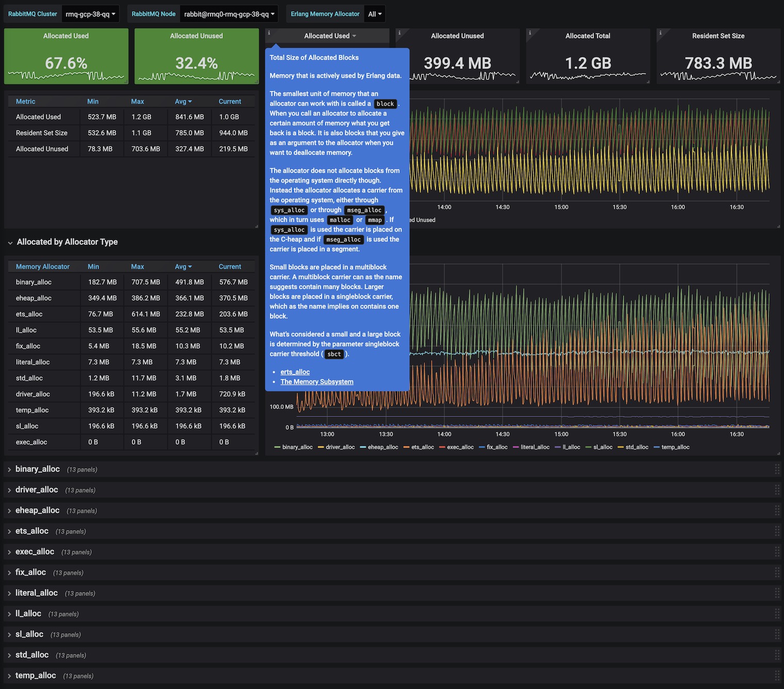Open the RabbitMQ Cluster dropdown

pos(90,14)
